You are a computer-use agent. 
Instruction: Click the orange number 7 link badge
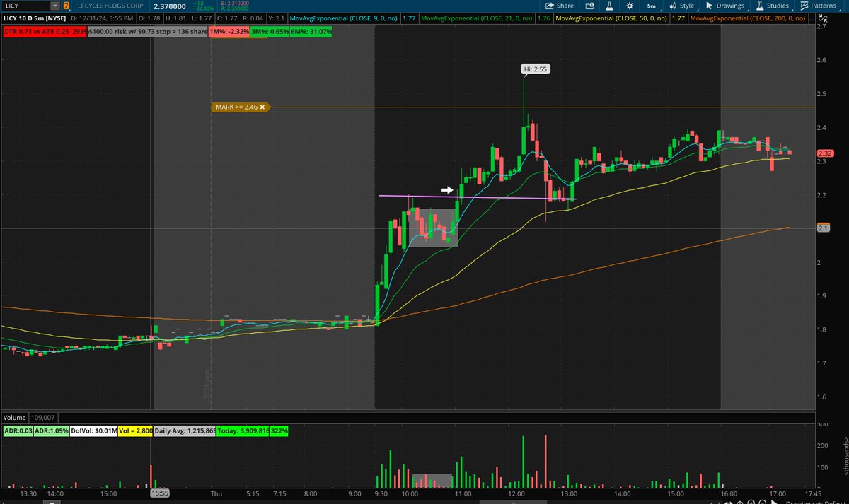pos(67,5)
